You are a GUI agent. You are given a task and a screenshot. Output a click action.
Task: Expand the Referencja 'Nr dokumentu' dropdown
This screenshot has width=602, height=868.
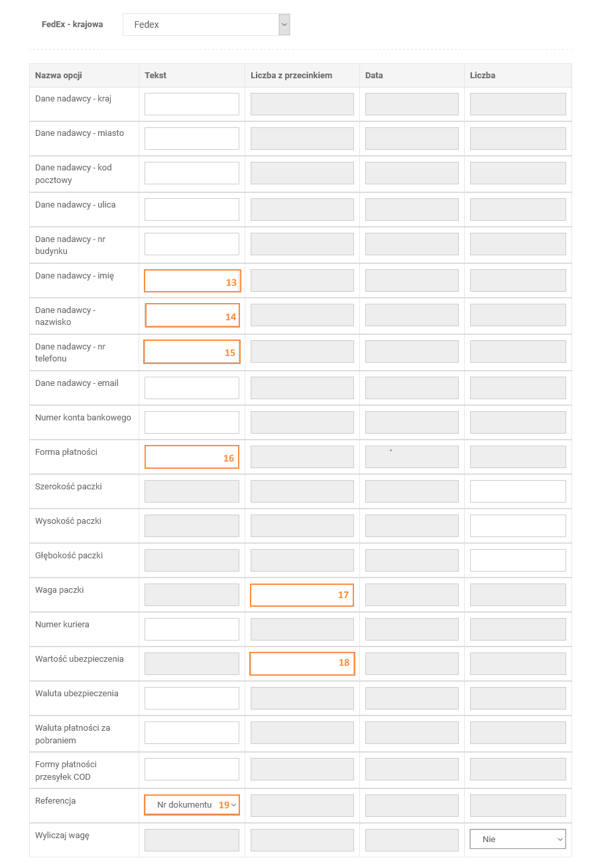(192, 805)
